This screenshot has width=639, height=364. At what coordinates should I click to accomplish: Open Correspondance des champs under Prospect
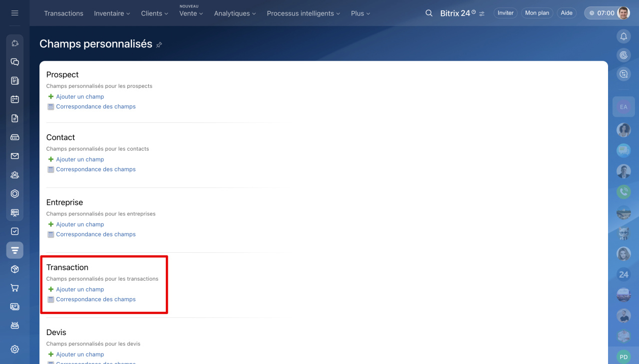tap(95, 106)
